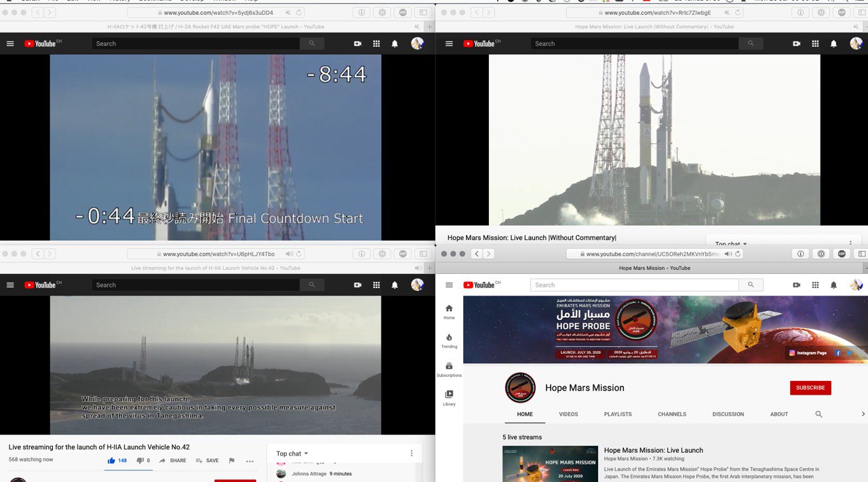This screenshot has width=868, height=482.
Task: Toggle the Safari sidebar in the HOPE Launch window
Action: pos(423,12)
